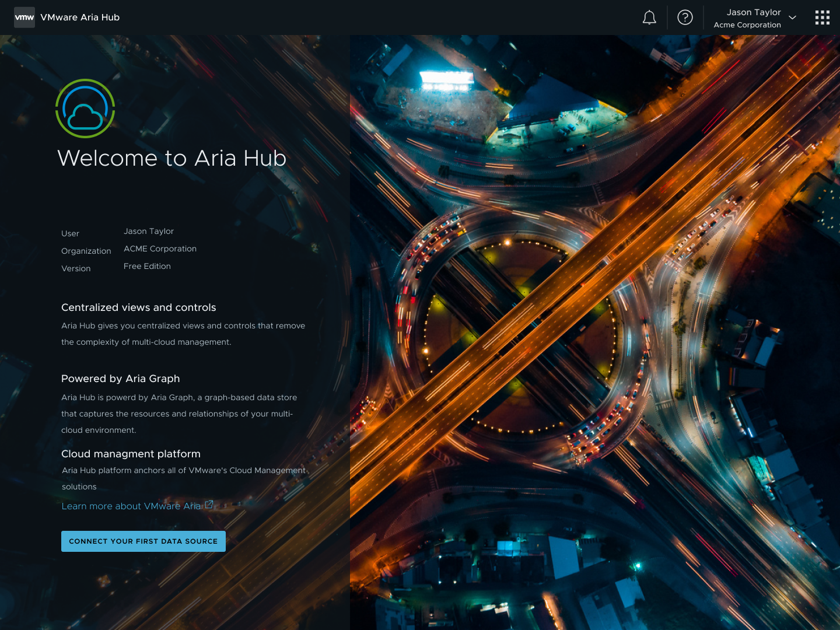Click the Powered by Aria Graph heading
The image size is (840, 630).
[x=121, y=379]
